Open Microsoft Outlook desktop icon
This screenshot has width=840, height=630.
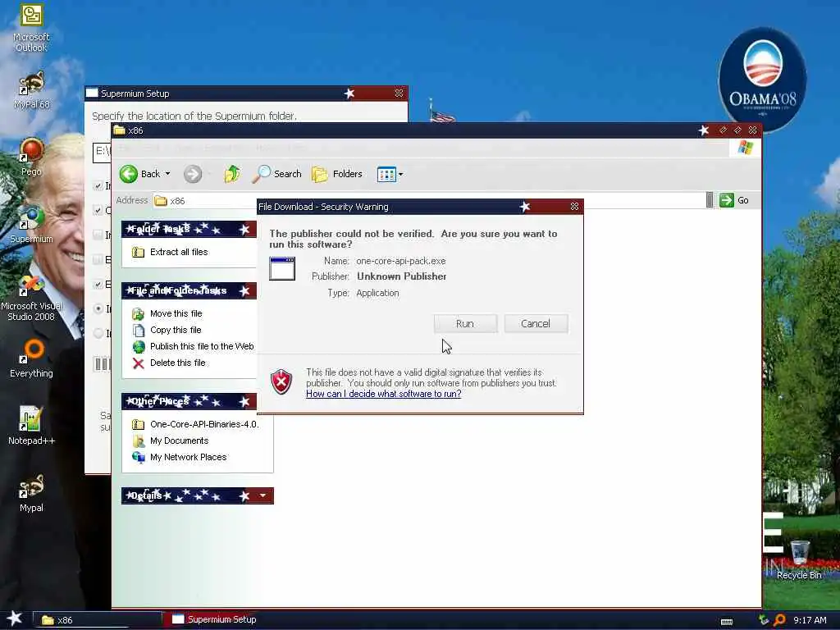click(x=31, y=29)
